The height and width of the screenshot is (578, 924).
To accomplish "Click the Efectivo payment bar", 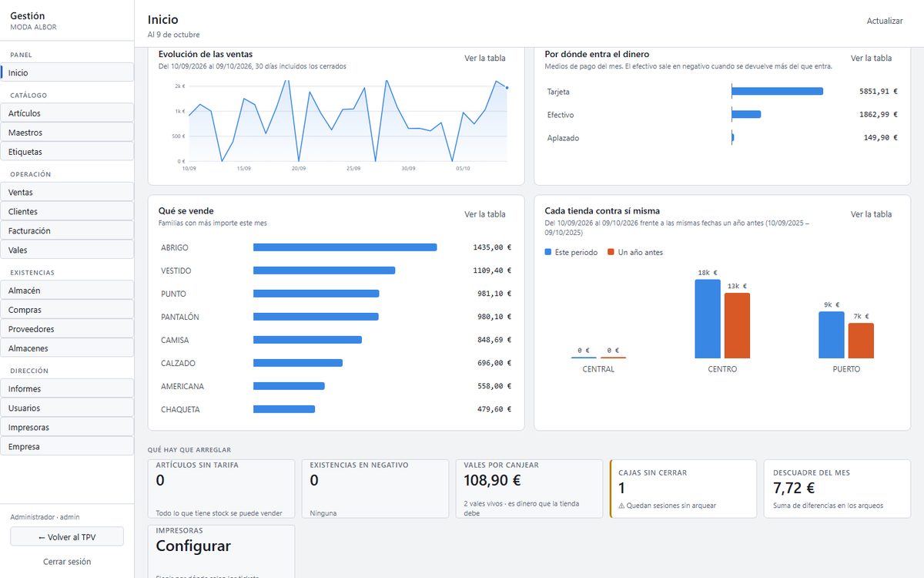I will coord(746,114).
